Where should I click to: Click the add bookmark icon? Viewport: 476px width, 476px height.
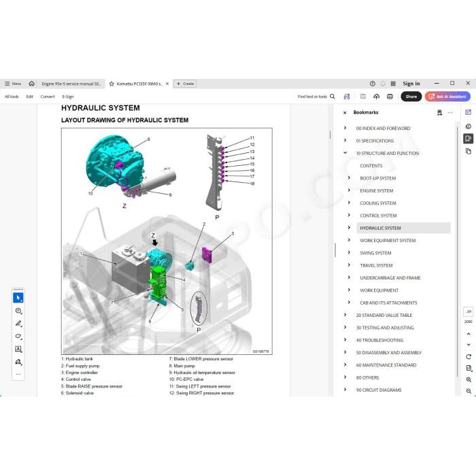pyautogui.click(x=439, y=113)
